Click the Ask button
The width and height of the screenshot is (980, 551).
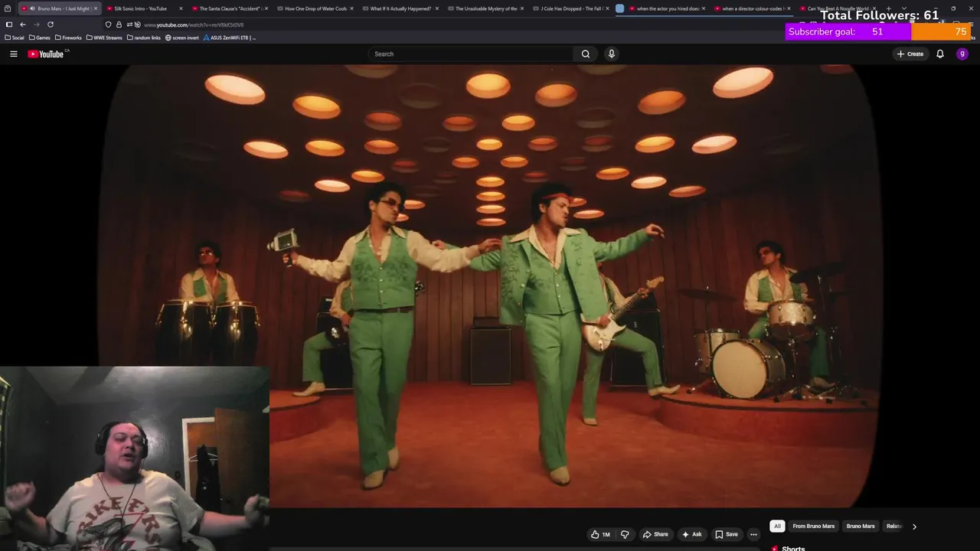pos(691,534)
